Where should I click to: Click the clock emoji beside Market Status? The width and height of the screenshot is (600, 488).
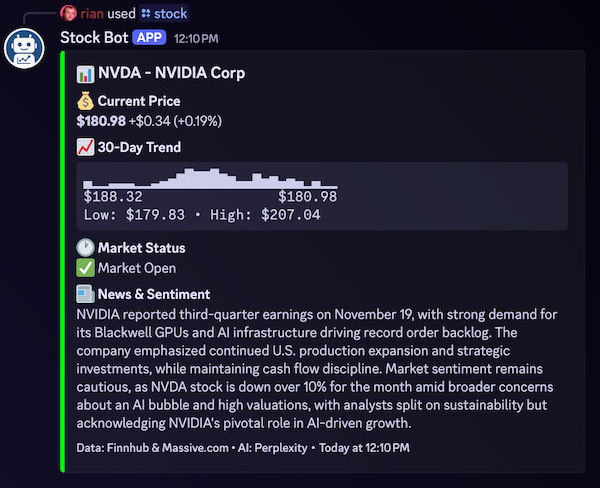pyautogui.click(x=85, y=248)
